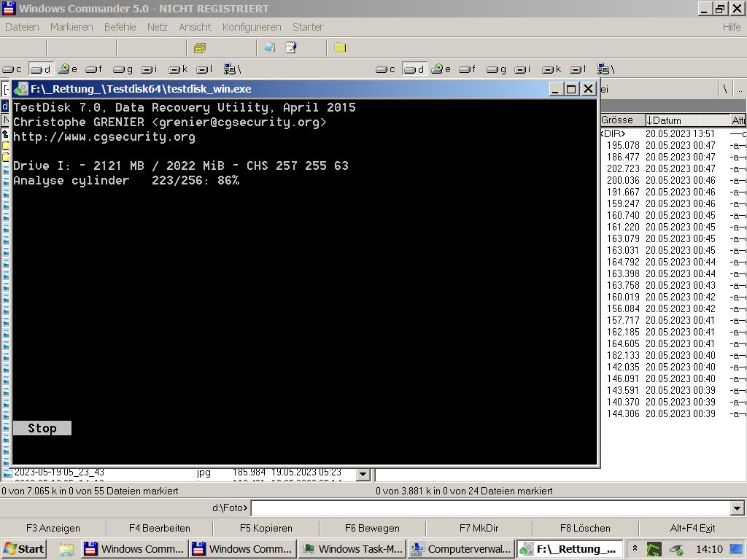Click F7 MkDir button
This screenshot has height=560, width=747.
[479, 528]
